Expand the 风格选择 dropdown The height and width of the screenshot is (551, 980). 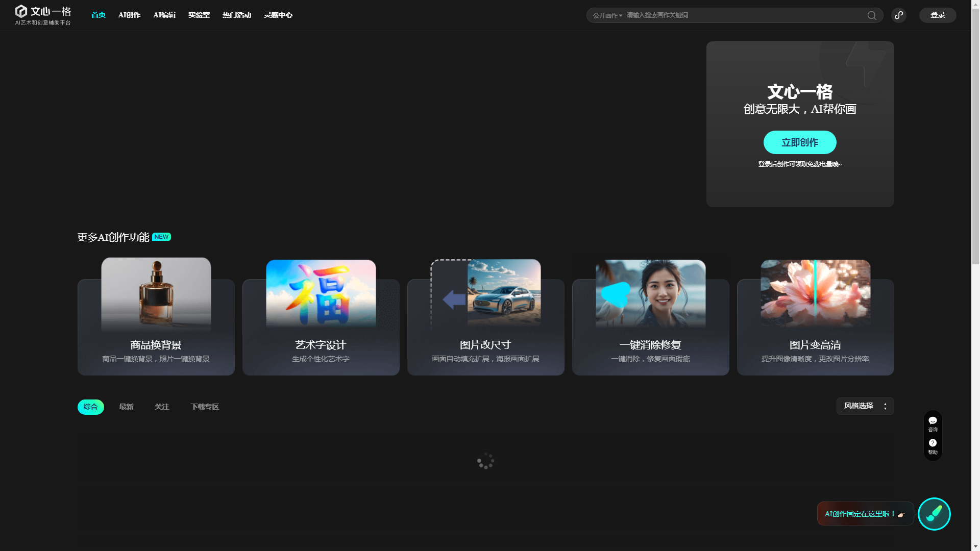pos(865,406)
